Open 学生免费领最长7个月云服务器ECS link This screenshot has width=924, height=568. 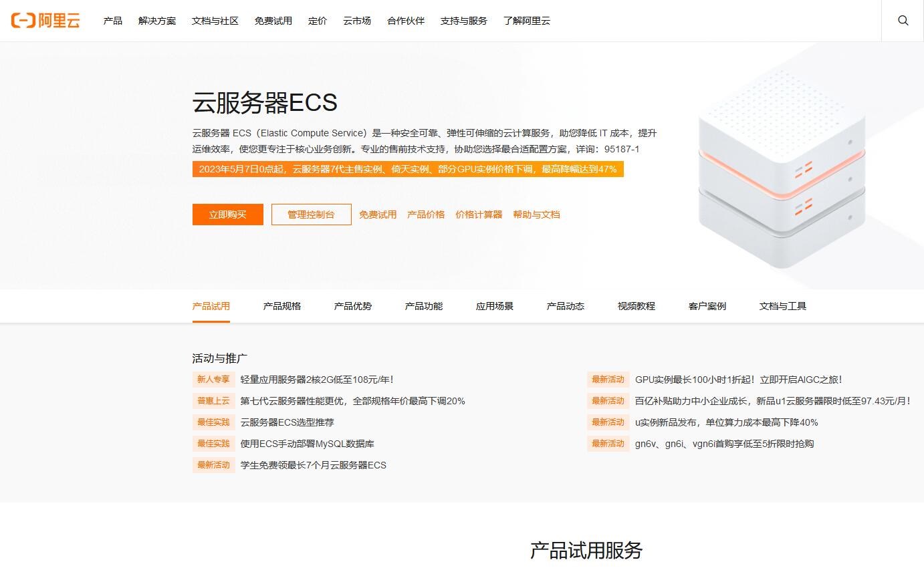tap(313, 465)
